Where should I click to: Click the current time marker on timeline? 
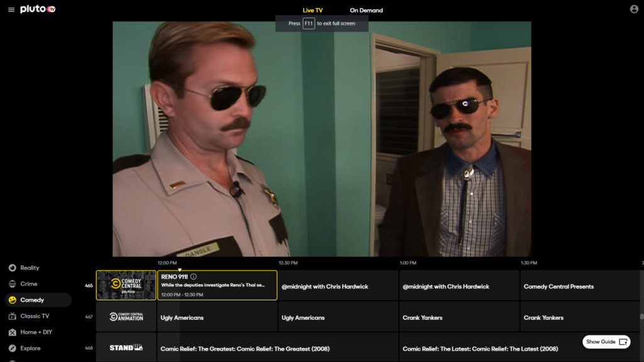click(x=179, y=270)
